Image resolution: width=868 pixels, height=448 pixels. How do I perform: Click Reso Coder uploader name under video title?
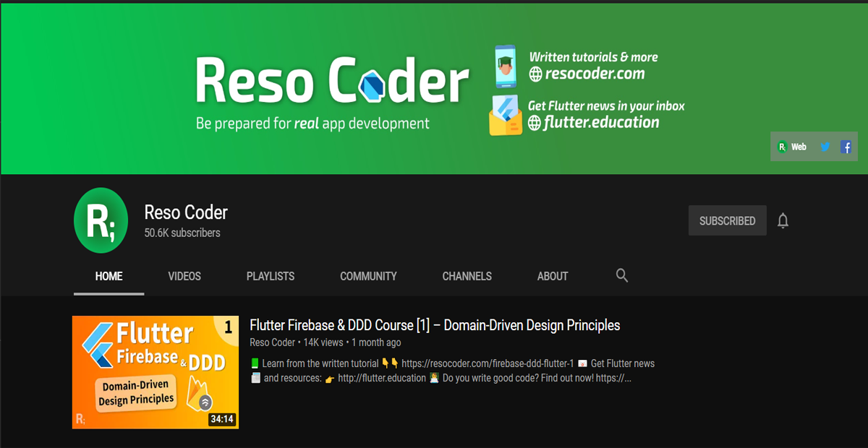(x=273, y=343)
